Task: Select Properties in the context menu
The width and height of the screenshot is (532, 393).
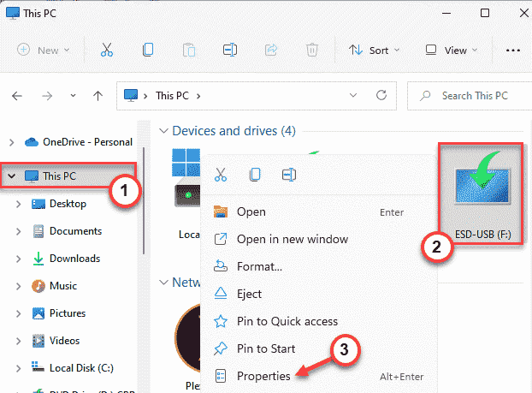Action: point(263,376)
